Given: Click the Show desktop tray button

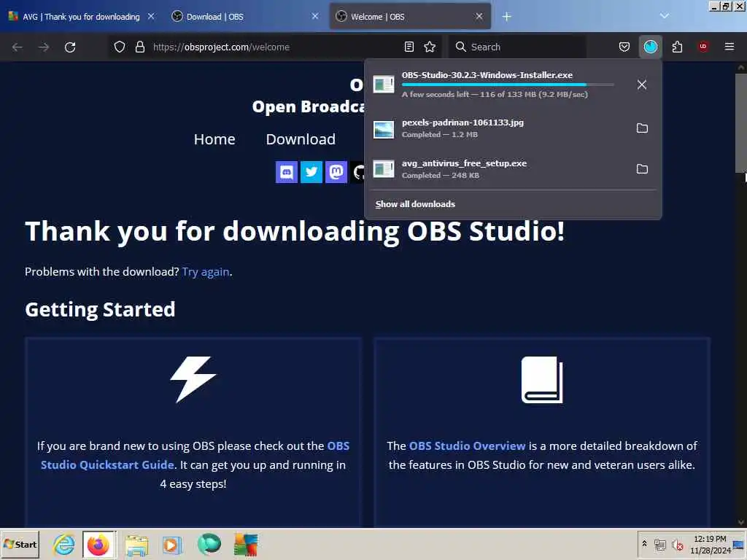Looking at the screenshot, I should (739, 544).
